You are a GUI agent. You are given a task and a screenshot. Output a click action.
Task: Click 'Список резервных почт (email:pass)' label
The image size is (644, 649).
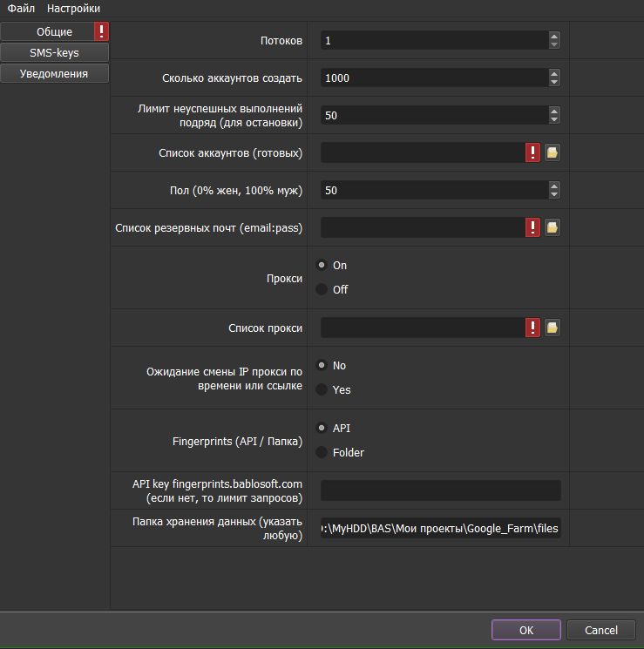click(x=209, y=228)
